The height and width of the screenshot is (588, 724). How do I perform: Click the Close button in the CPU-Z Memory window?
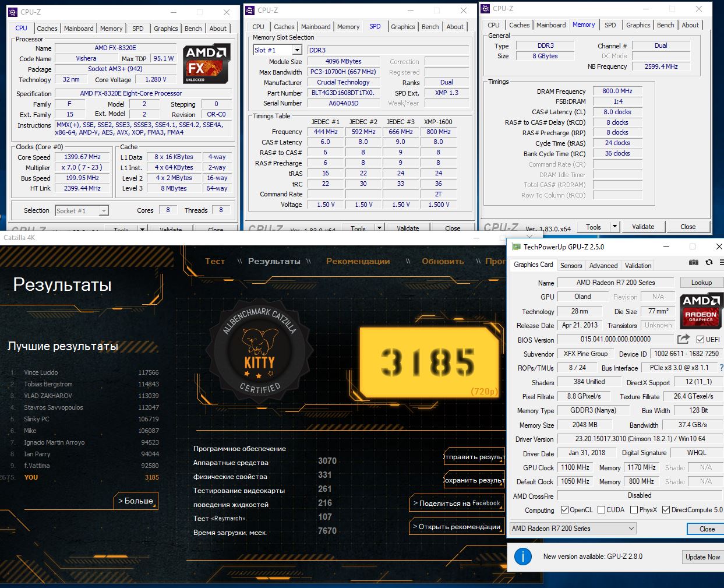(x=688, y=227)
